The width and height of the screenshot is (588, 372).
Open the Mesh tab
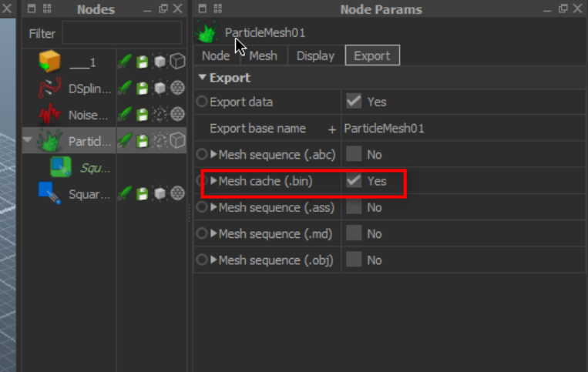point(263,55)
